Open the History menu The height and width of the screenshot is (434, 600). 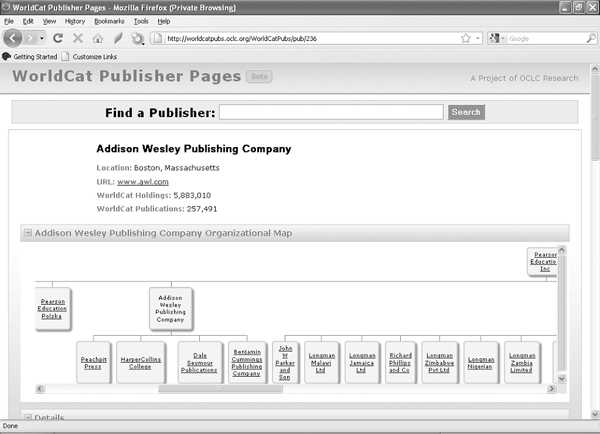pos(75,20)
